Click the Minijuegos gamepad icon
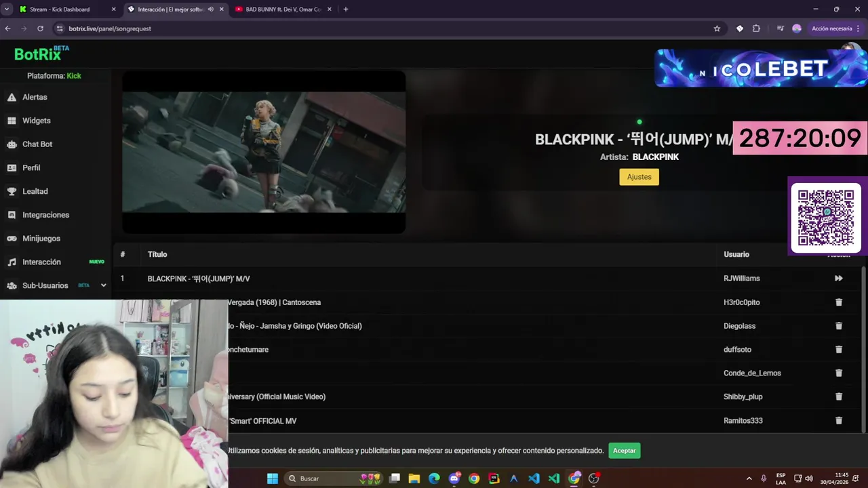 click(x=12, y=239)
